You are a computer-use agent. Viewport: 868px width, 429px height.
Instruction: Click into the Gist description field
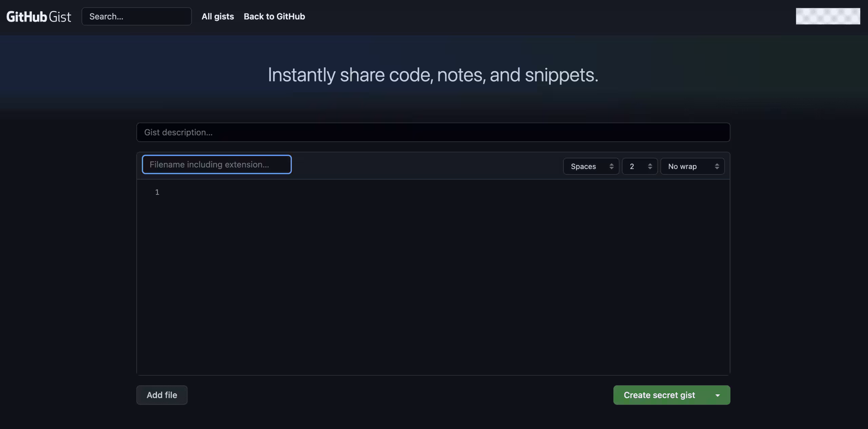(x=433, y=132)
